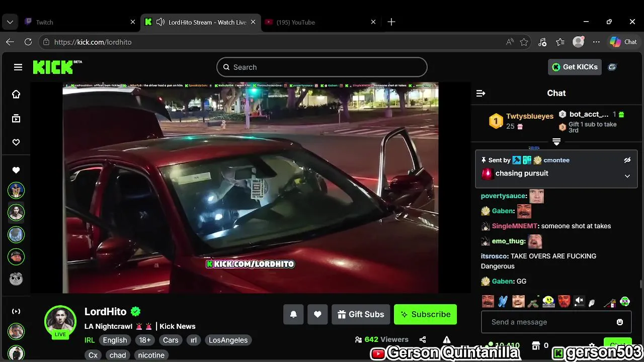Click the Get KICKs button

pyautogui.click(x=575, y=67)
